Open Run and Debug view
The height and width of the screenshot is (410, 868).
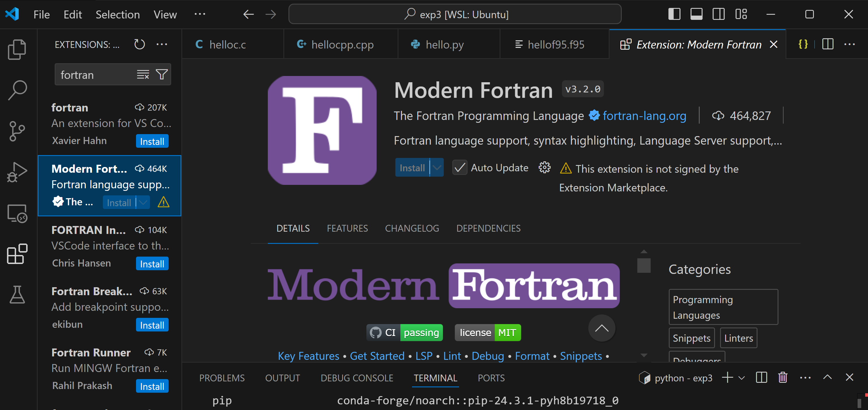17,172
